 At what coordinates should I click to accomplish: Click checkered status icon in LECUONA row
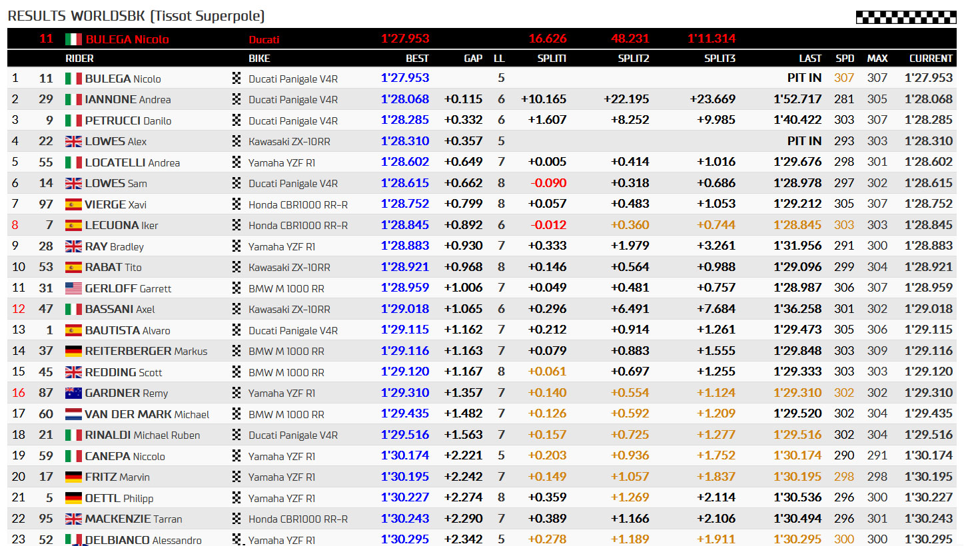(237, 225)
